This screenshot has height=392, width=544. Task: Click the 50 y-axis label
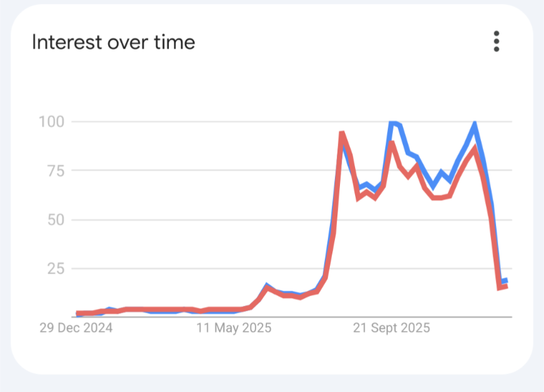click(x=56, y=220)
